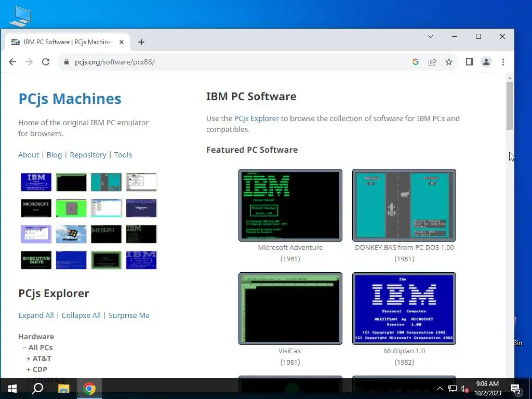Image resolution: width=532 pixels, height=399 pixels.
Task: Click the scrollbar up arrow
Action: click(x=510, y=78)
